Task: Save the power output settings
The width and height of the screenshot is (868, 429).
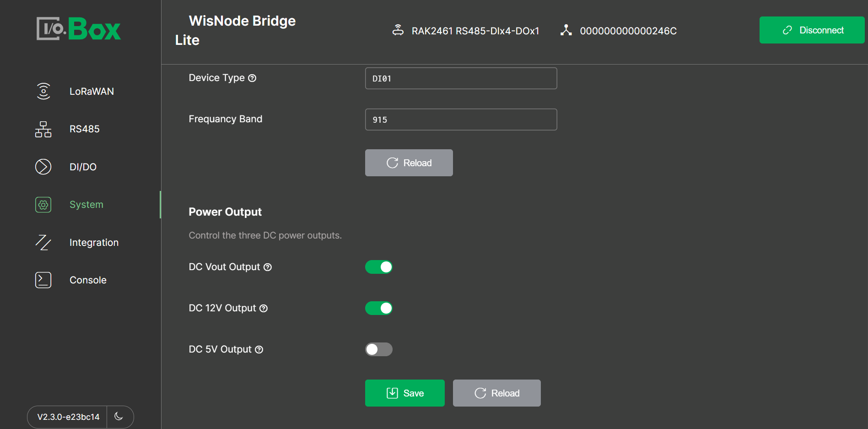Action: pos(404,393)
